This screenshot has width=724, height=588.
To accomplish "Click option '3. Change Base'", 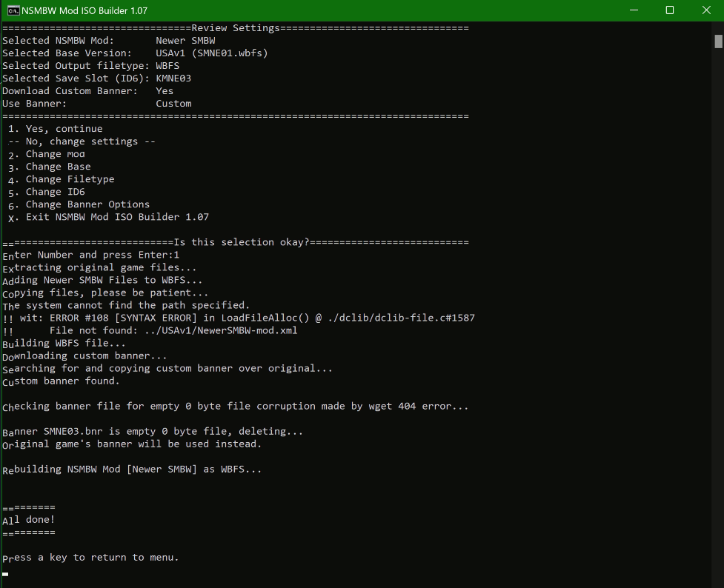I will (50, 167).
